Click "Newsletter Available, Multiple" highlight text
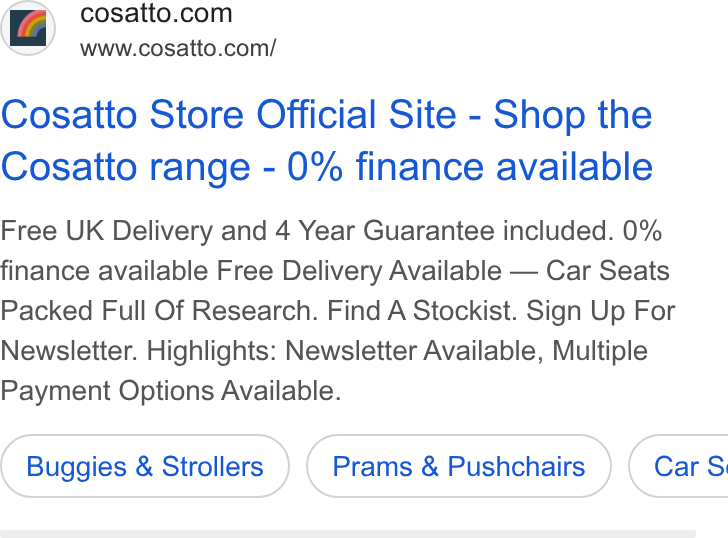The height and width of the screenshot is (538, 728). tap(466, 350)
